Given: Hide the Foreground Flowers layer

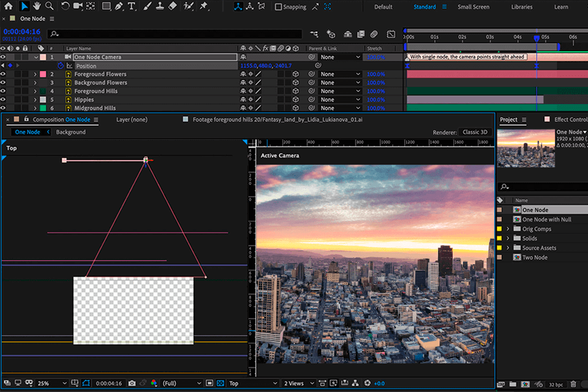Looking at the screenshot, I should pyautogui.click(x=3, y=74).
